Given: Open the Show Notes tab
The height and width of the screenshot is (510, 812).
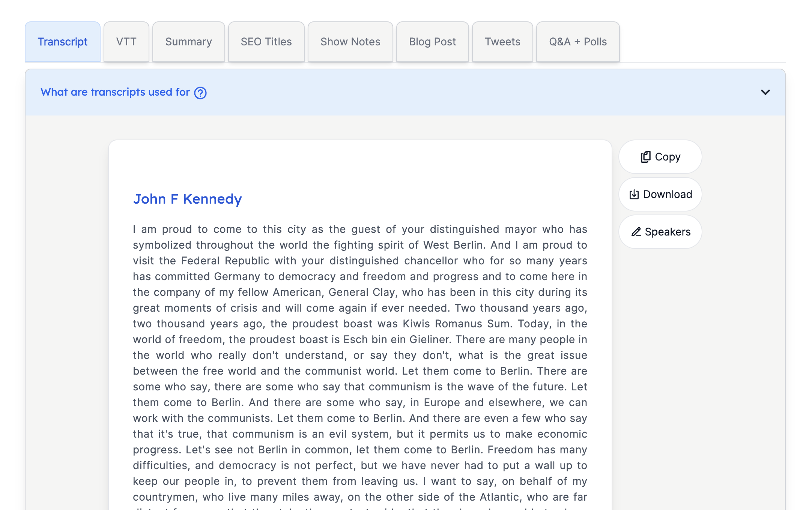Looking at the screenshot, I should pyautogui.click(x=350, y=42).
